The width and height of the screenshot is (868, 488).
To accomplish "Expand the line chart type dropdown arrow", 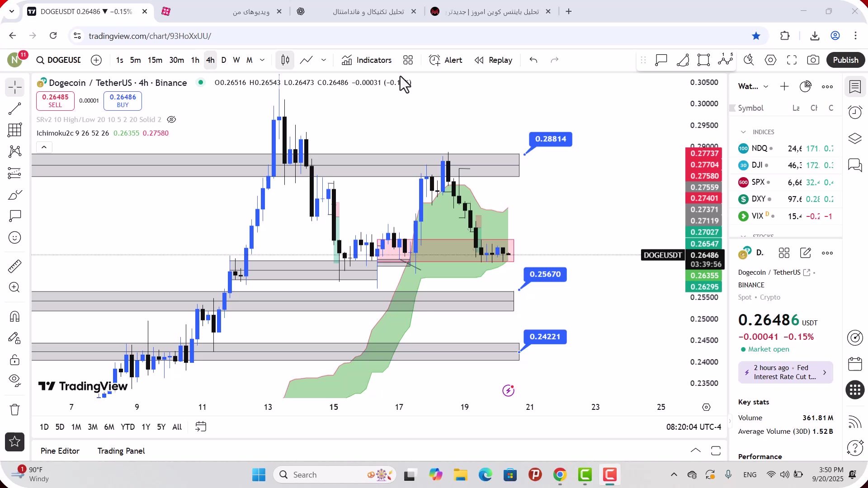I will click(324, 60).
